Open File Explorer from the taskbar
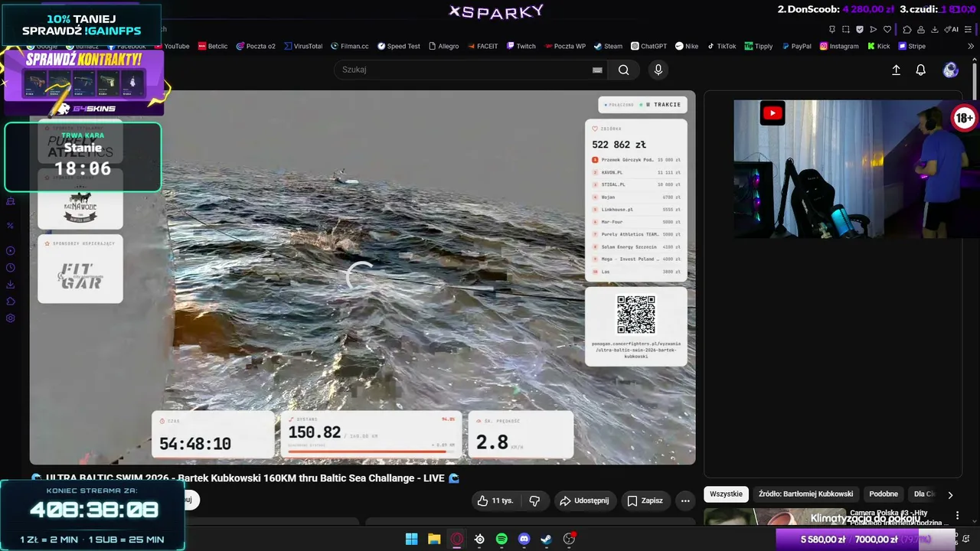 tap(434, 539)
